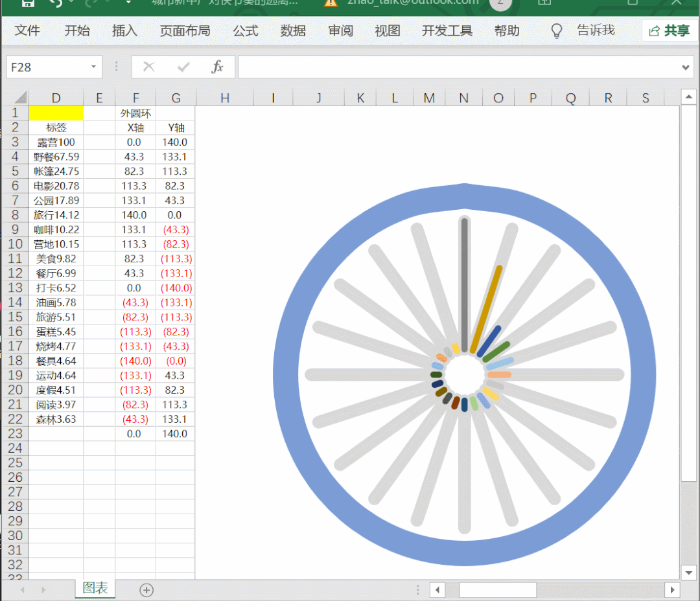Select the yellow filled cell D1
The height and width of the screenshot is (601, 700).
56,113
